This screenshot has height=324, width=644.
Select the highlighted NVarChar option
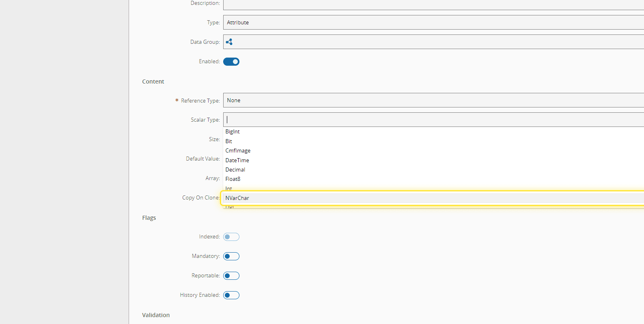click(237, 198)
